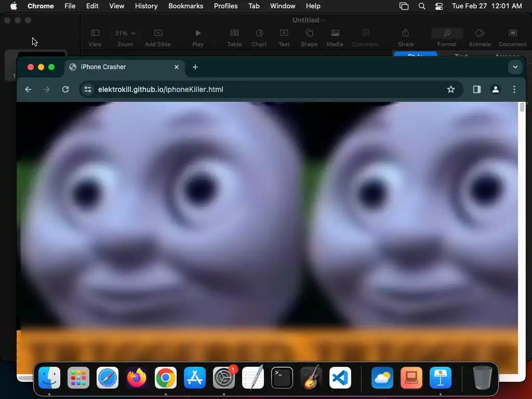Screen dimensions: 532x399
Task: Open the Media menu in Keynote
Action: pyautogui.click(x=335, y=37)
